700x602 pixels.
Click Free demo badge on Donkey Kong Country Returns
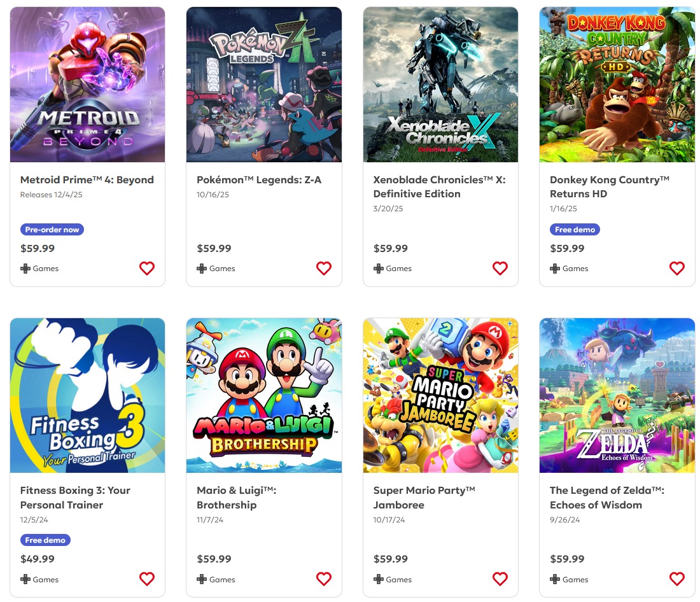[575, 230]
